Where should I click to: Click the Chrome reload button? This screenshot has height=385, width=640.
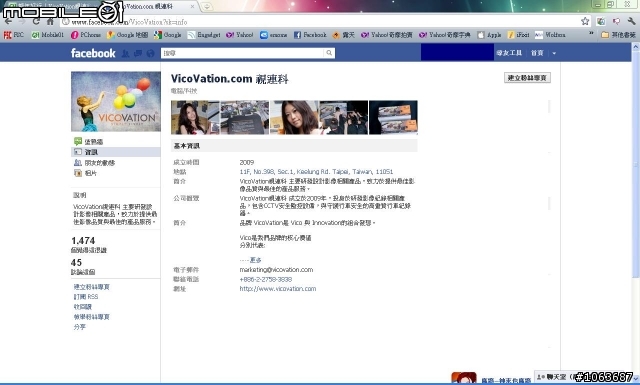[x=36, y=21]
